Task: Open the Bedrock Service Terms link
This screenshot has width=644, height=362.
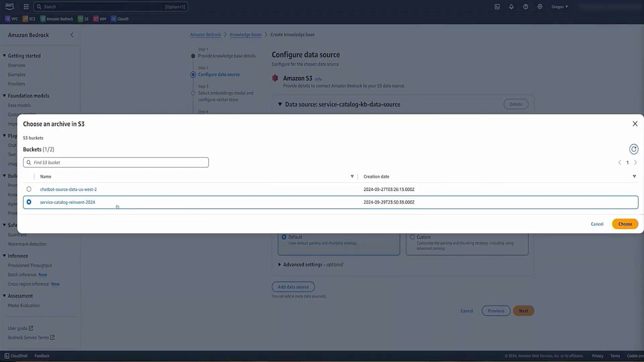Action: [31, 337]
